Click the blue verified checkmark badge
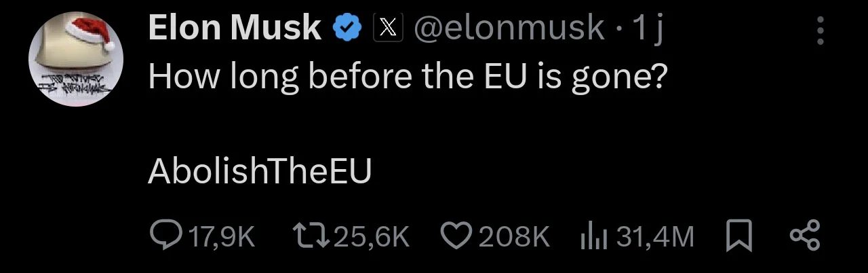This screenshot has height=273, width=868. [346, 29]
